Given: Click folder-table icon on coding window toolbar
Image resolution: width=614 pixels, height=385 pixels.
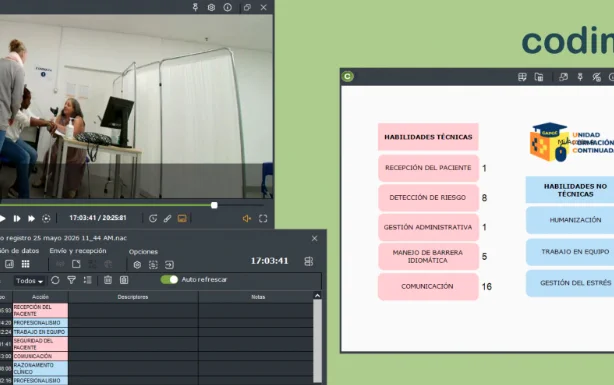Looking at the screenshot, I should click(539, 77).
